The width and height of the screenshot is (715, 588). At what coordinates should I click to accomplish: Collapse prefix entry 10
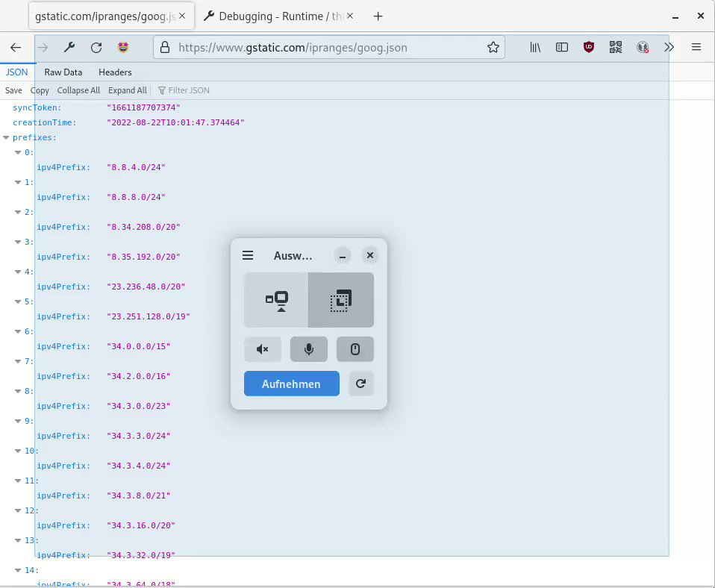coord(18,451)
